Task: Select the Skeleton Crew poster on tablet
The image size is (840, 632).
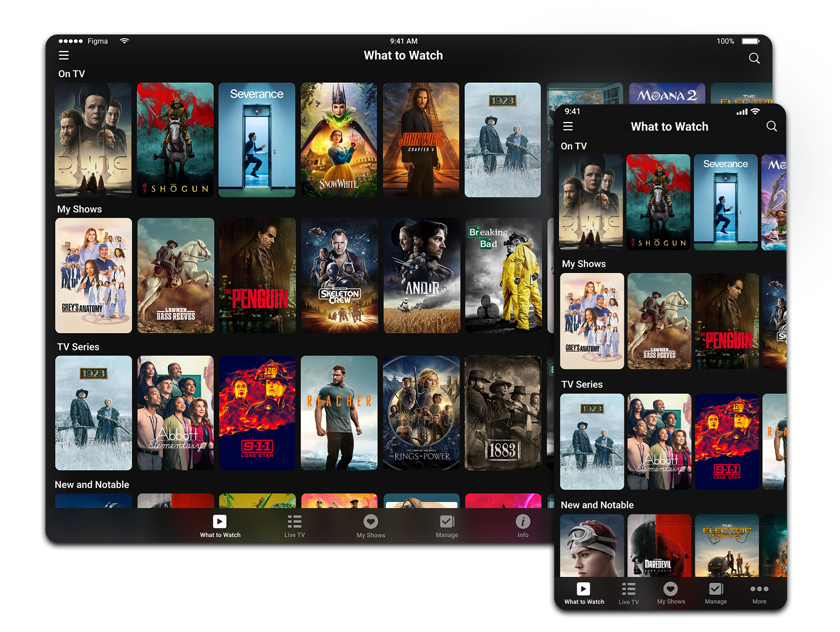Action: point(339,276)
